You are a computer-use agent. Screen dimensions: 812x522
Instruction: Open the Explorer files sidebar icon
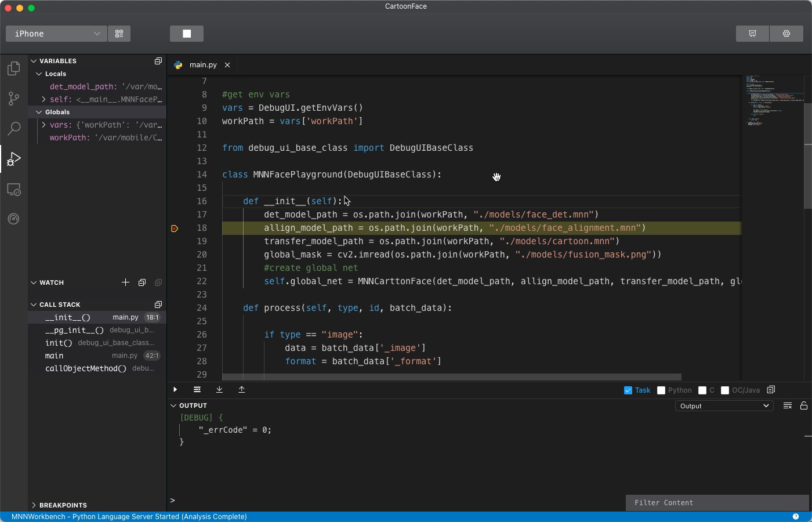click(x=13, y=68)
